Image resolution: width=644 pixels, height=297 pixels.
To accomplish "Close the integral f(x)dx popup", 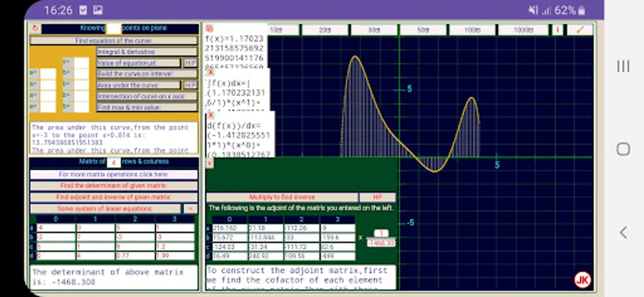I will 210,73.
